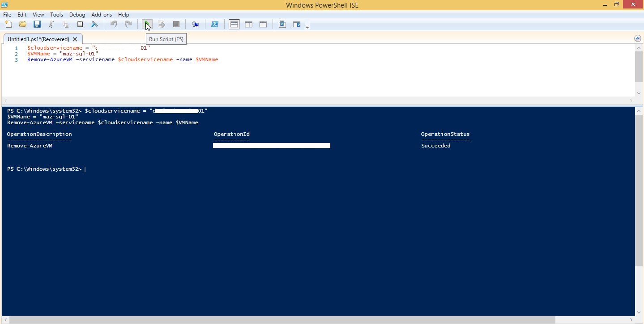Open a script file with folder icon
Screen dimensions: 644x324
[x=23, y=24]
